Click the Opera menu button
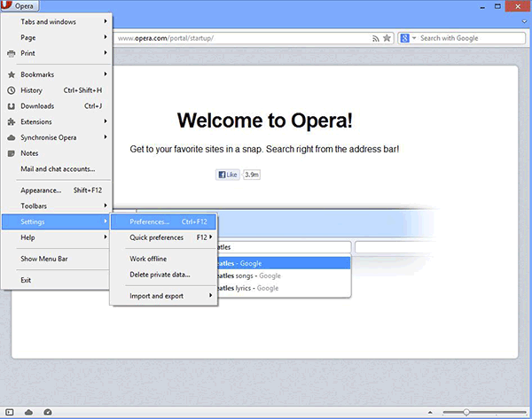 click(x=21, y=6)
